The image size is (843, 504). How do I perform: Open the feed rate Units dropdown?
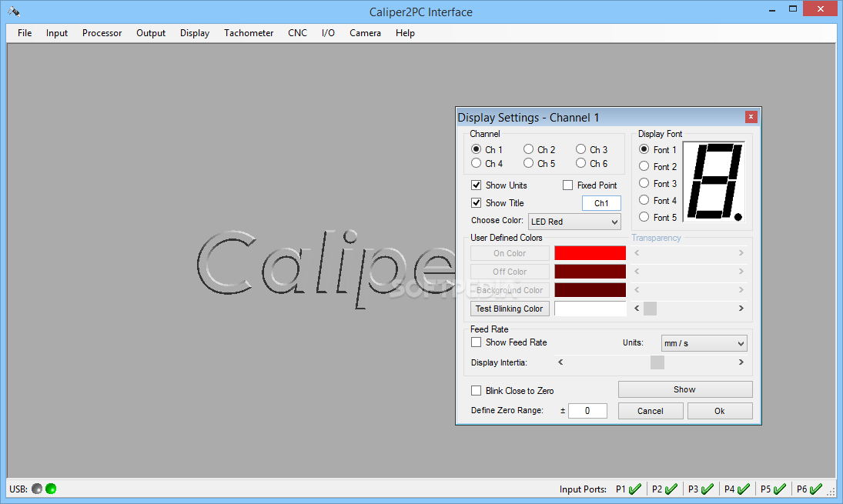[704, 343]
